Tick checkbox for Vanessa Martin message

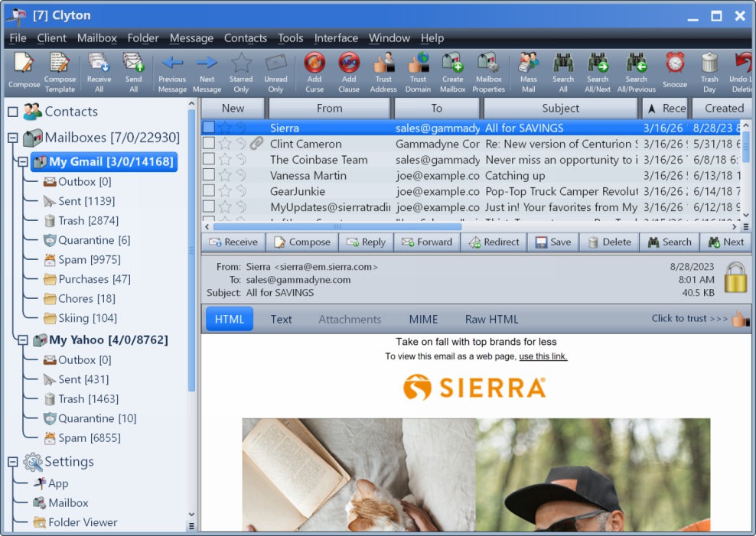(x=208, y=175)
